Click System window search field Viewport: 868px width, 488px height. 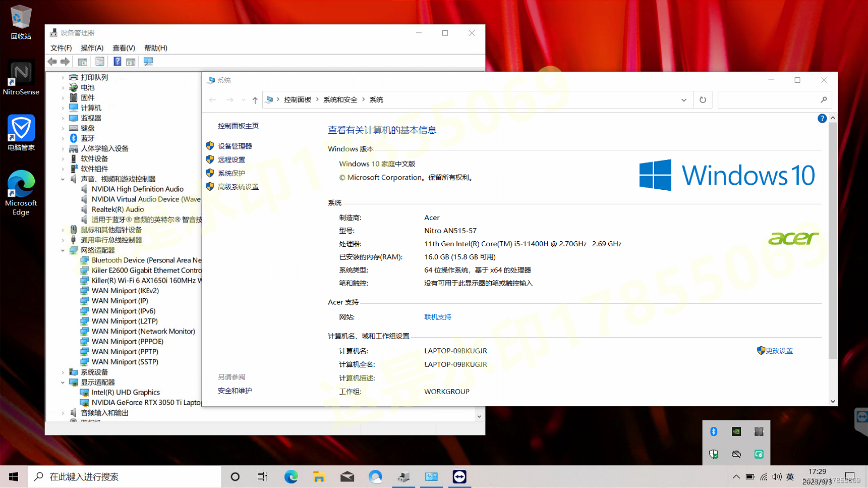tap(774, 100)
